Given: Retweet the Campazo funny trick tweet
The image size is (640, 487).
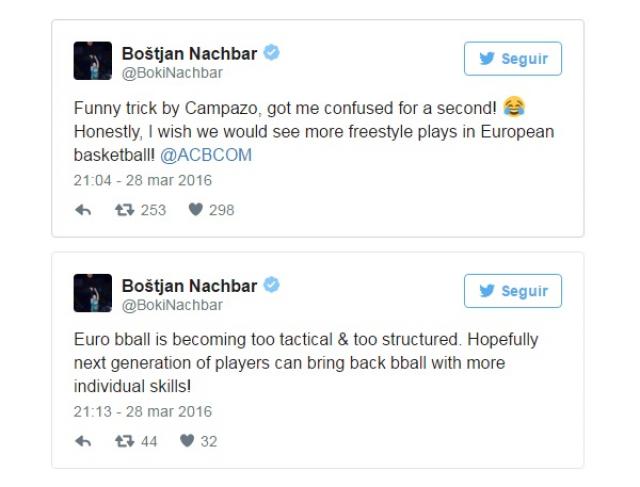Looking at the screenshot, I should (x=125, y=210).
